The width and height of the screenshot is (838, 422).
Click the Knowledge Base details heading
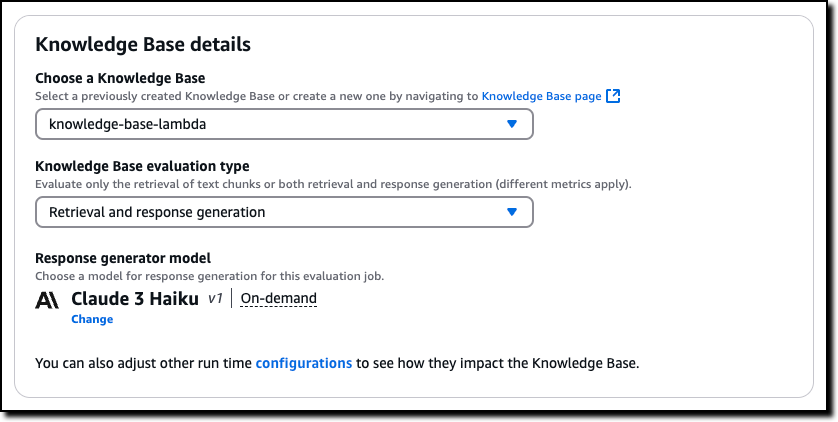142,44
